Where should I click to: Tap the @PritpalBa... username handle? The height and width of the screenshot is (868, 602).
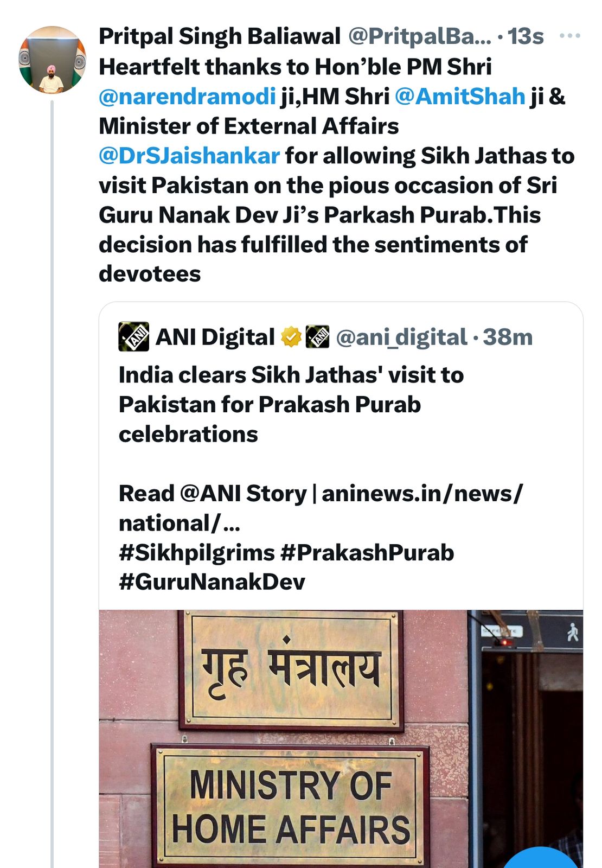point(419,36)
